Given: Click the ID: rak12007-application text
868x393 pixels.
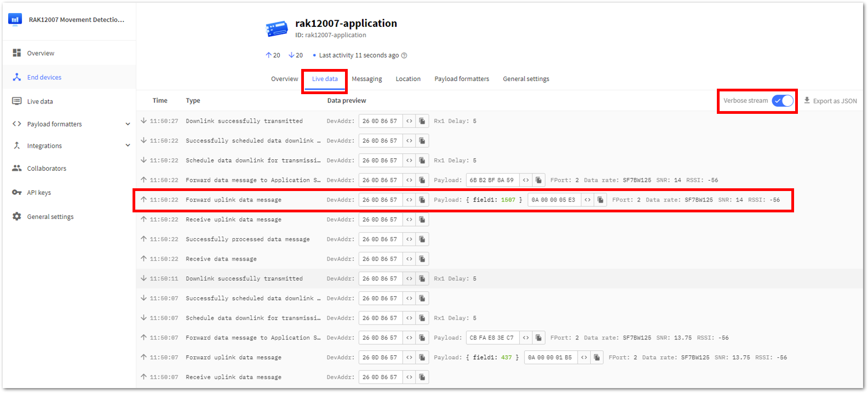Looking at the screenshot, I should click(x=331, y=35).
